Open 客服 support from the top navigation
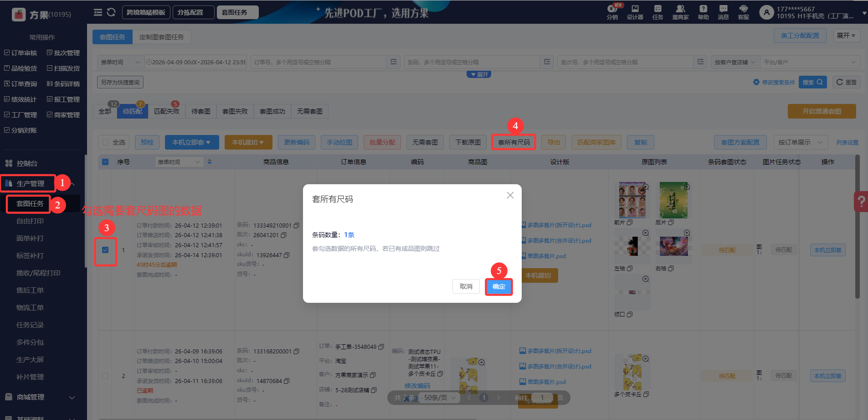 point(743,12)
